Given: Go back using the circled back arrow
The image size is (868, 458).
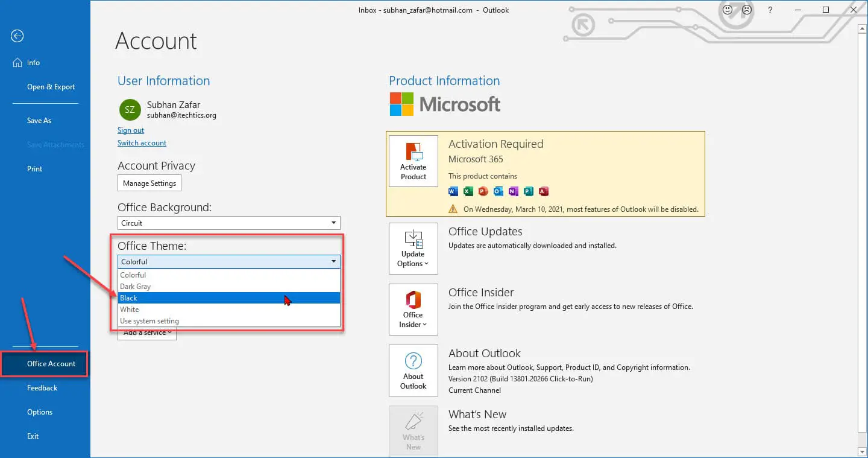Looking at the screenshot, I should point(17,36).
